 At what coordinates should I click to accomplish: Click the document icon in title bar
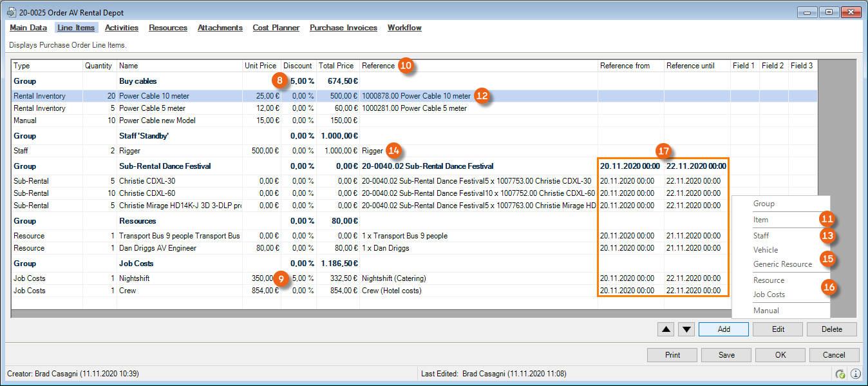(x=11, y=12)
